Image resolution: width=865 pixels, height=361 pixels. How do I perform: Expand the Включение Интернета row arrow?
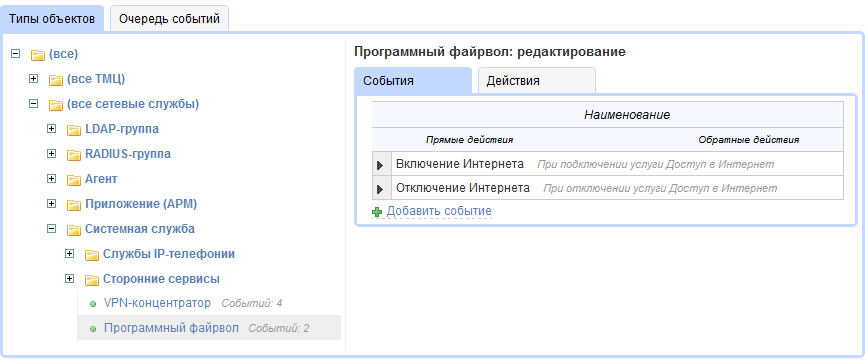(x=380, y=165)
